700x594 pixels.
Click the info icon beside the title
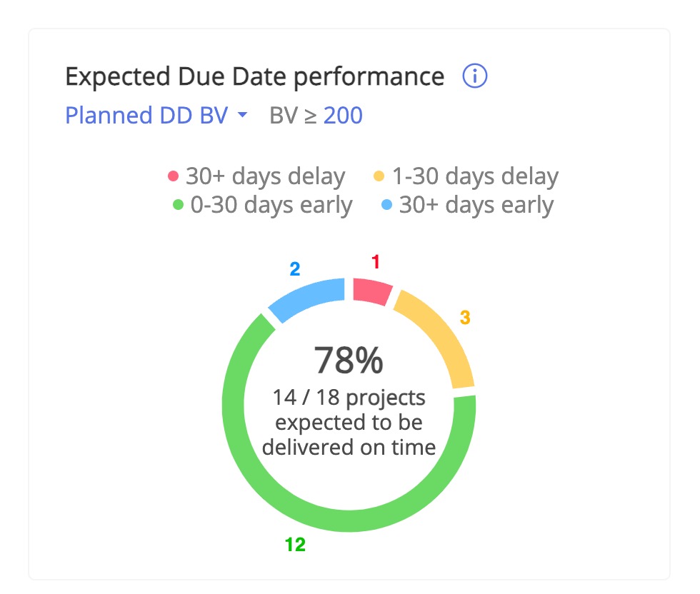click(x=474, y=76)
